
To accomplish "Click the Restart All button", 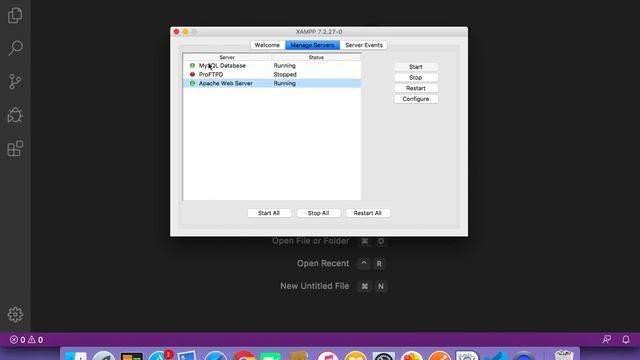I will click(368, 213).
